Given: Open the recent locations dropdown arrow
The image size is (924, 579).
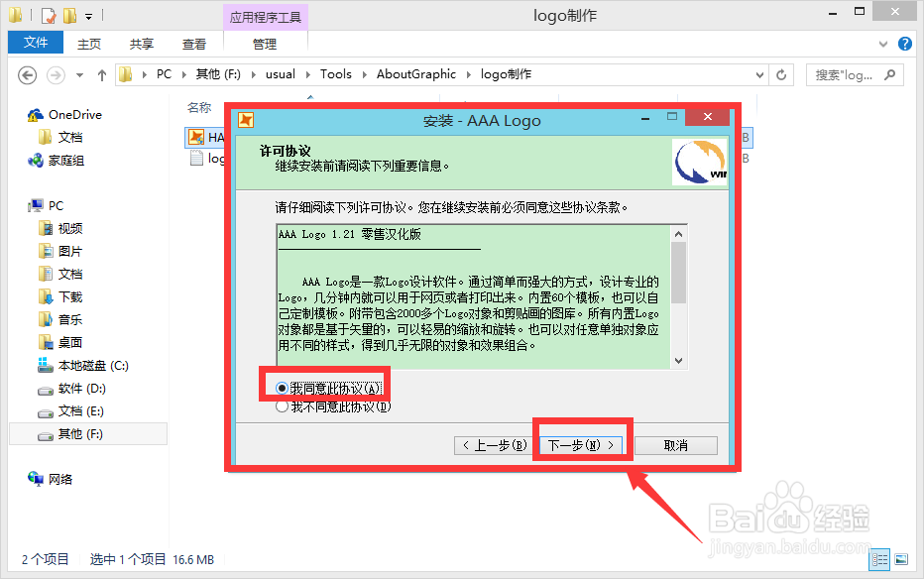Looking at the screenshot, I should click(x=79, y=75).
